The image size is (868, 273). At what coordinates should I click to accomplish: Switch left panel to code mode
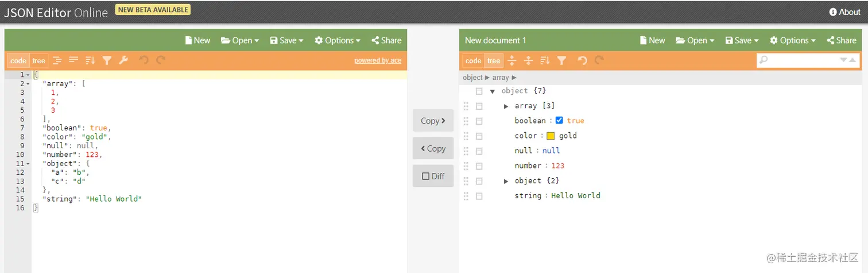click(x=18, y=60)
